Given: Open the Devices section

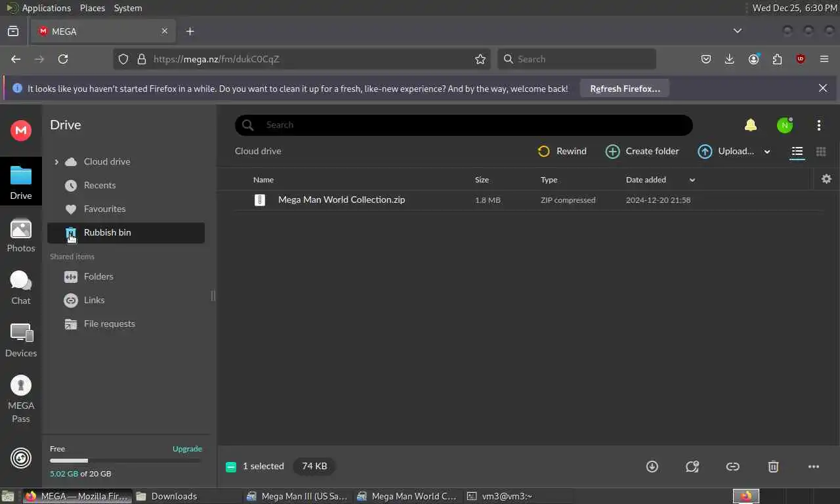Looking at the screenshot, I should (21, 341).
